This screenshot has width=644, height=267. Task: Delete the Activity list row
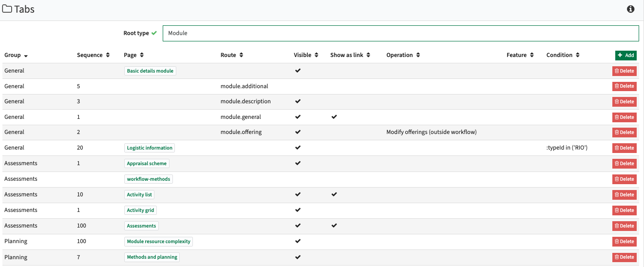625,194
